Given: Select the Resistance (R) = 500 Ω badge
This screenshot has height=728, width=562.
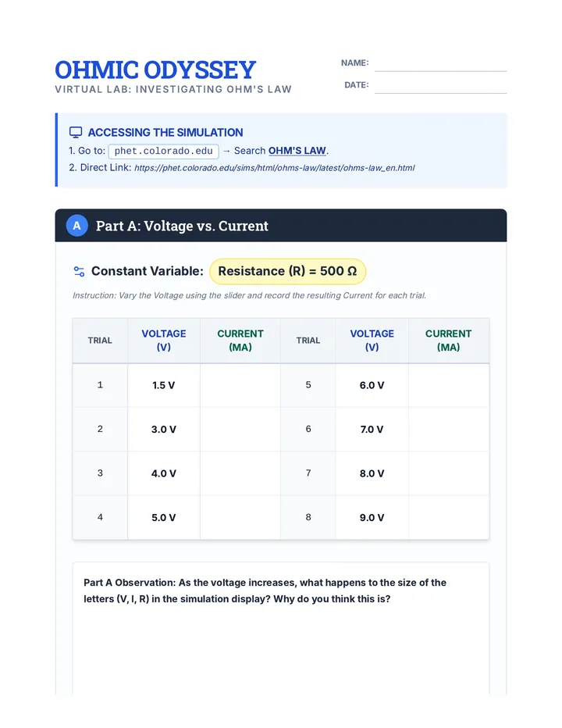Looking at the screenshot, I should (x=288, y=271).
